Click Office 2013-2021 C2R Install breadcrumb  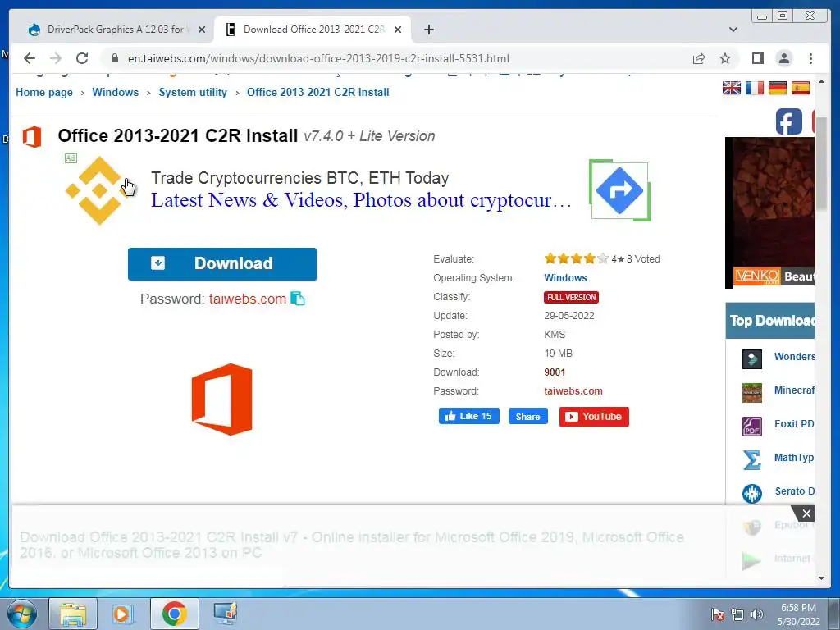pos(317,92)
